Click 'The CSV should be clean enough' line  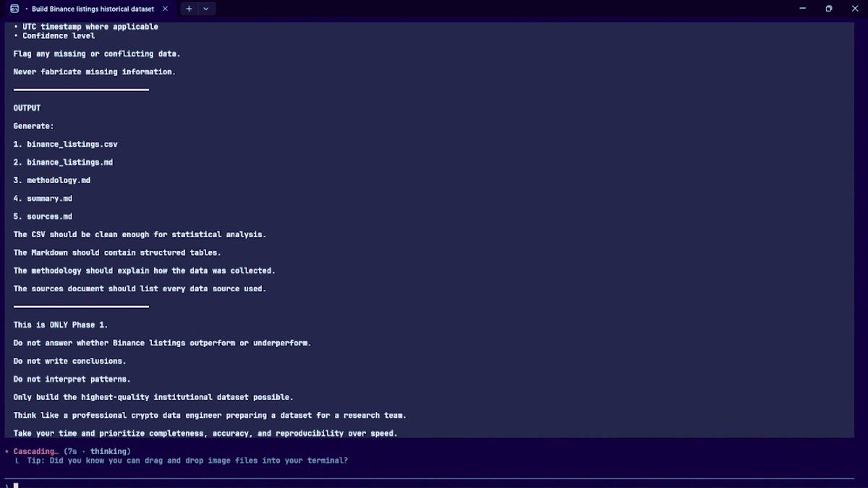point(140,234)
